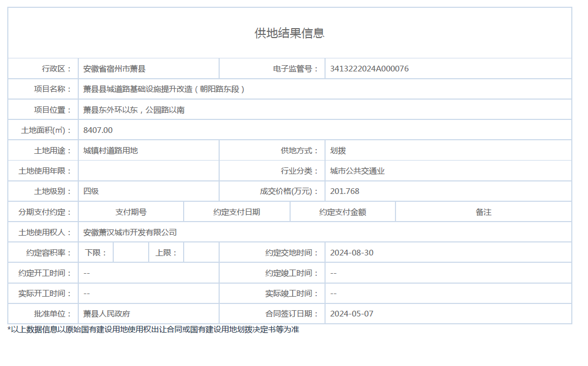Click electronic supervision number 3413222024A000076
The height and width of the screenshot is (366, 588).
(x=369, y=69)
